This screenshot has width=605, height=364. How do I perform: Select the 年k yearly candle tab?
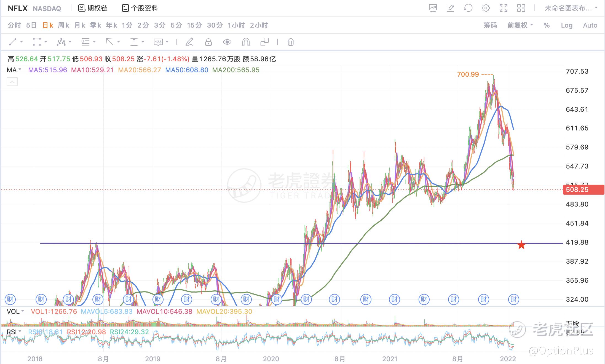point(112,25)
